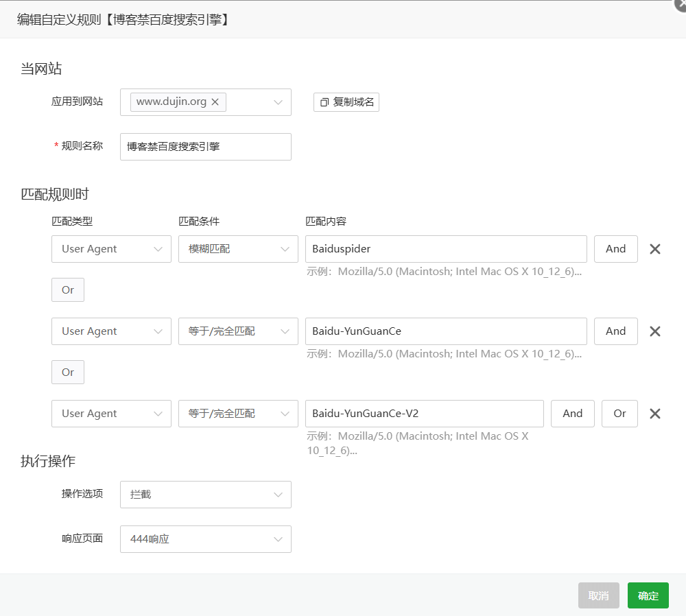Click the 执行操作 section heading
The image size is (686, 616).
pyautogui.click(x=48, y=461)
